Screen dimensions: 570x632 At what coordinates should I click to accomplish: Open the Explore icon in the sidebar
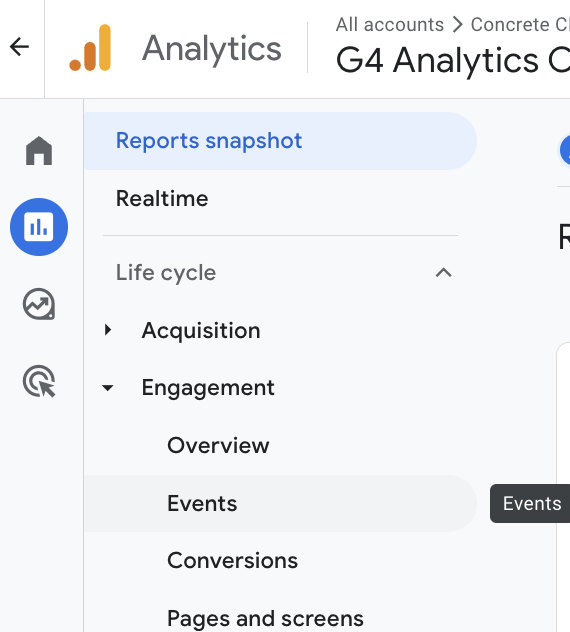pyautogui.click(x=39, y=304)
